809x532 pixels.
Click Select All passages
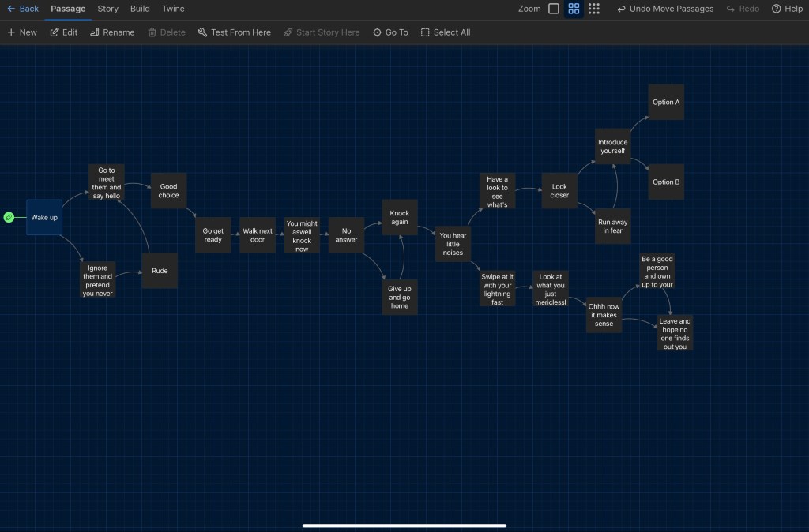click(x=446, y=32)
